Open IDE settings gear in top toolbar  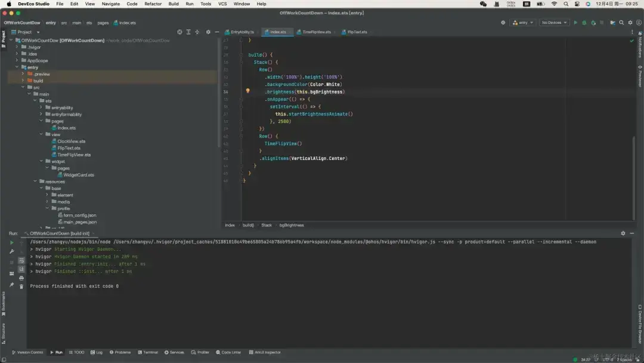630,23
